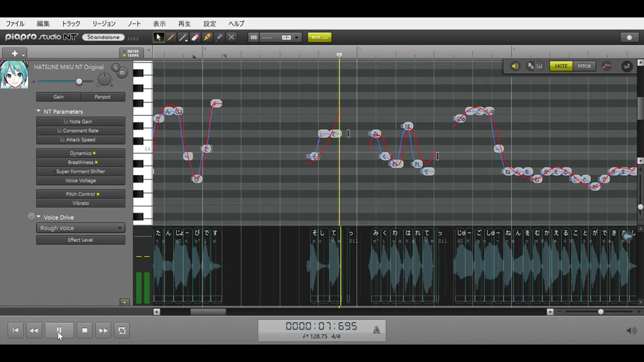Toggle Voice Drive power button
This screenshot has width=644, height=362.
click(31, 217)
